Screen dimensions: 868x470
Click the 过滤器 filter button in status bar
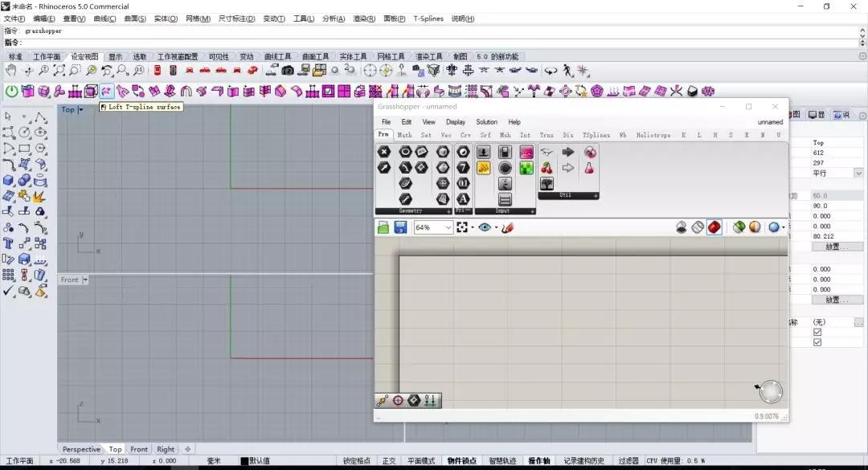point(628,460)
